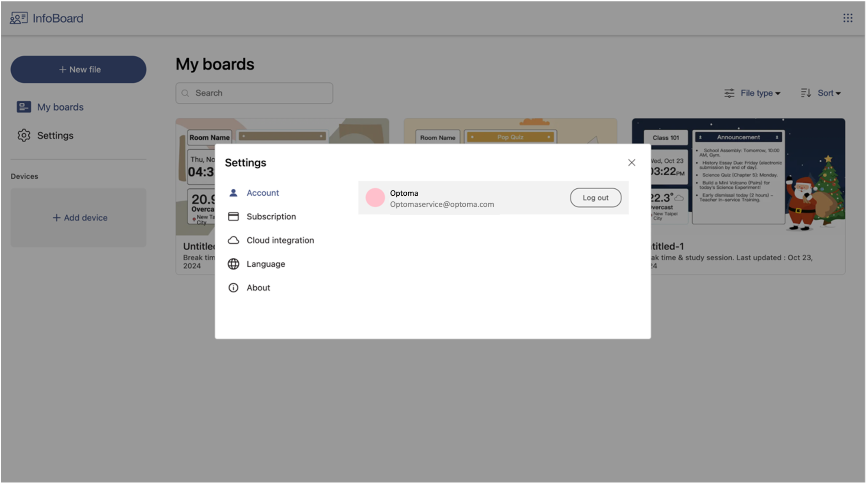Click the search magnifier icon
Screen dimensions: 868x485
(x=186, y=93)
